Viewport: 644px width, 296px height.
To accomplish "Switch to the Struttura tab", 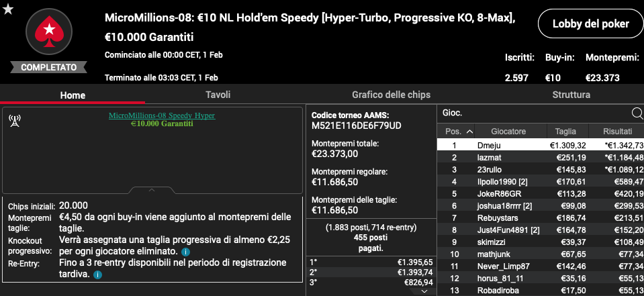I will pyautogui.click(x=571, y=95).
